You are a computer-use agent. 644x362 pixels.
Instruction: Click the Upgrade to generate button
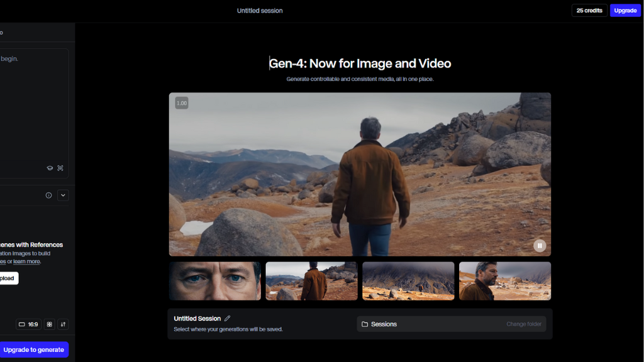tap(34, 349)
